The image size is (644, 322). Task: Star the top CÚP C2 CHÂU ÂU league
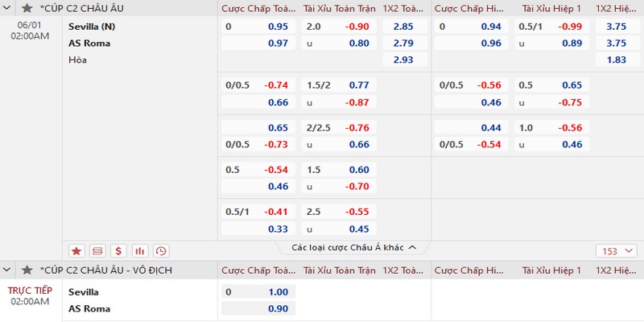[27, 8]
